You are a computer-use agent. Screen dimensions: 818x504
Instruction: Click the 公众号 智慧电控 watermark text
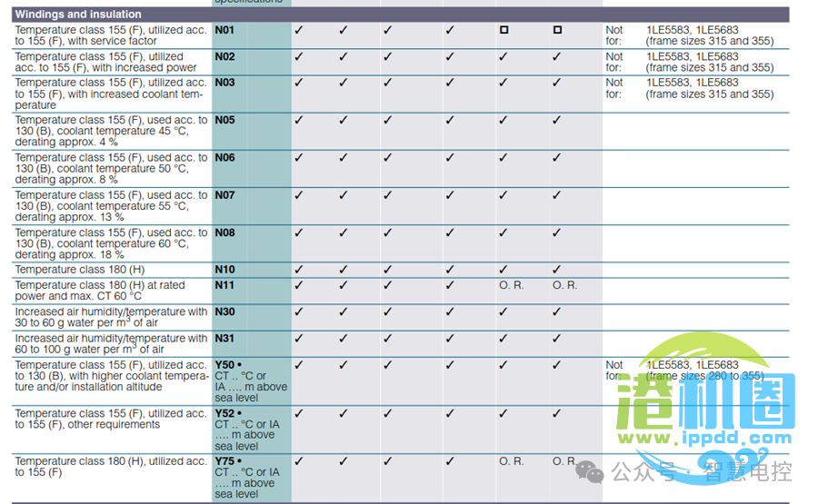[700, 472]
